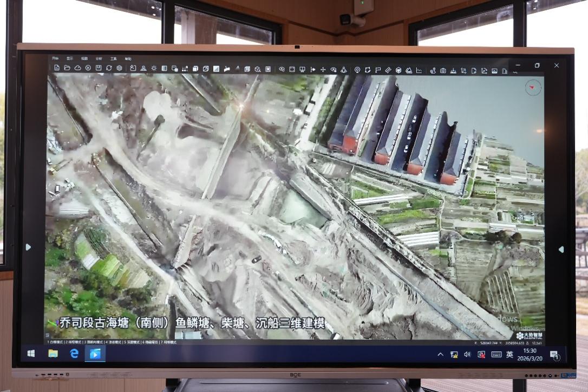The height and width of the screenshot is (392, 588).
Task: Toggle the eye visibility icon in toolbar
Action: point(282,69)
